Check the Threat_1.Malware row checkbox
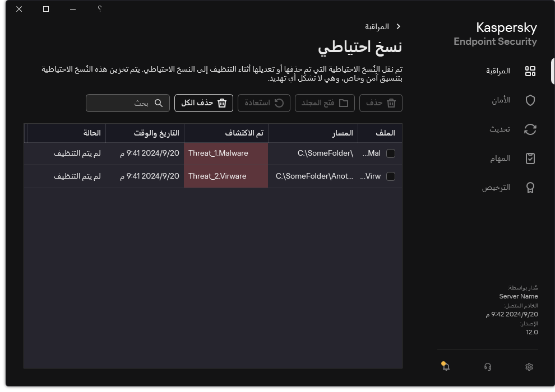The height and width of the screenshot is (392, 555). [390, 153]
